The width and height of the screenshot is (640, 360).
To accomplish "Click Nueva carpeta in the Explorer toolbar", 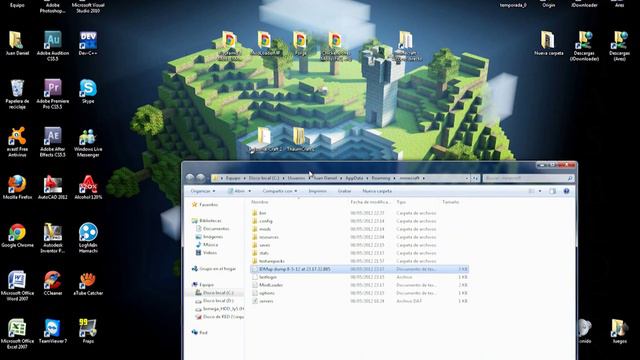I will click(377, 191).
